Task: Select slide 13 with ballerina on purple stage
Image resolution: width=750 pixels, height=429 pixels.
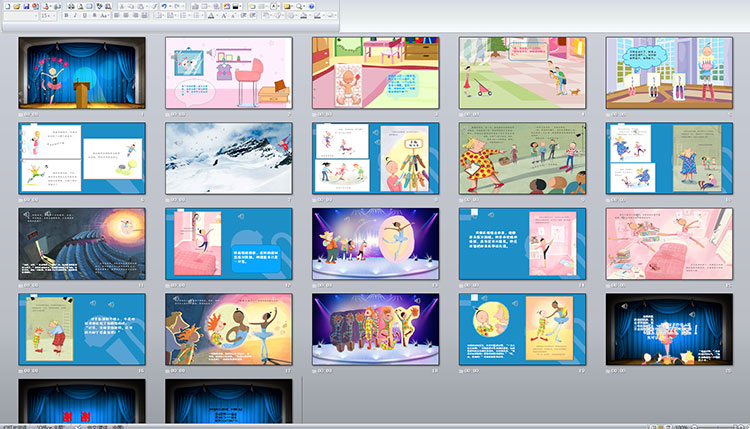Action: pos(375,244)
